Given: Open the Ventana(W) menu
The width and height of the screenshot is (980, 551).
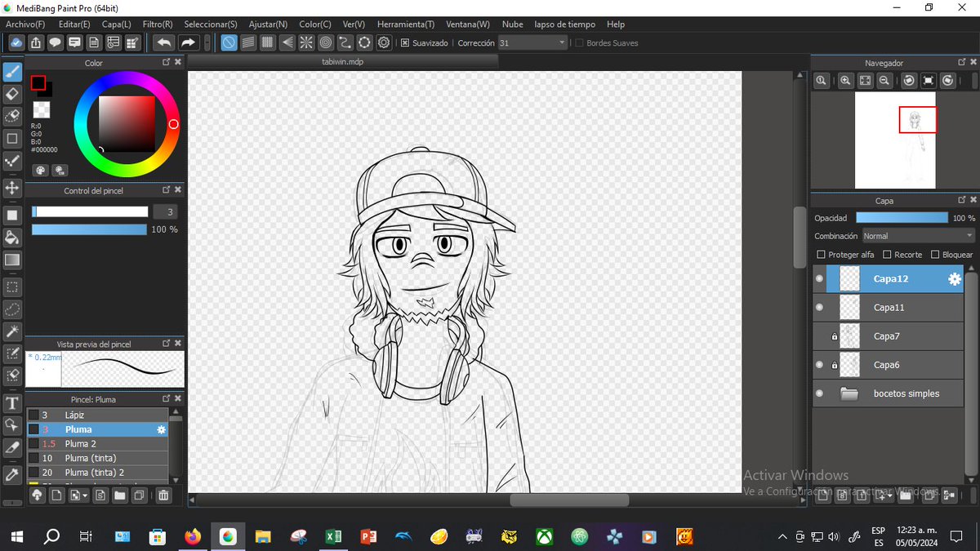Looking at the screenshot, I should click(468, 24).
